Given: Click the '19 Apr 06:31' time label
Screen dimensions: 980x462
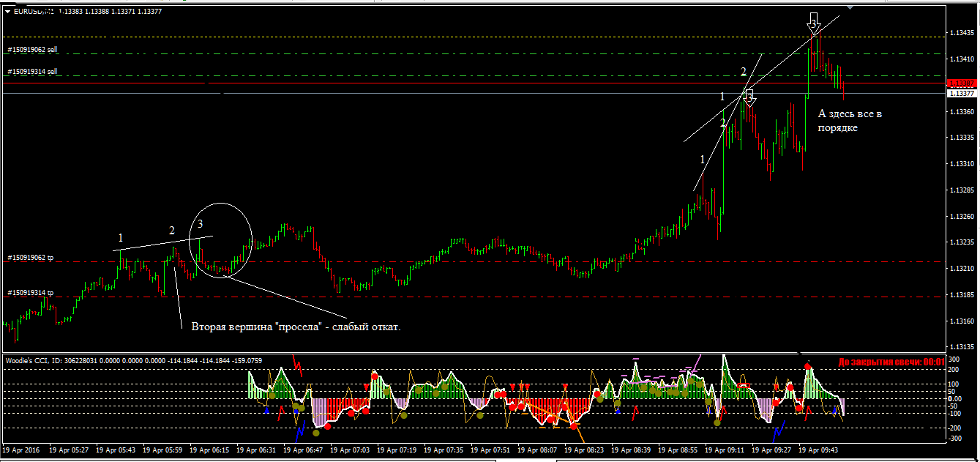Looking at the screenshot, I should pos(255,450).
